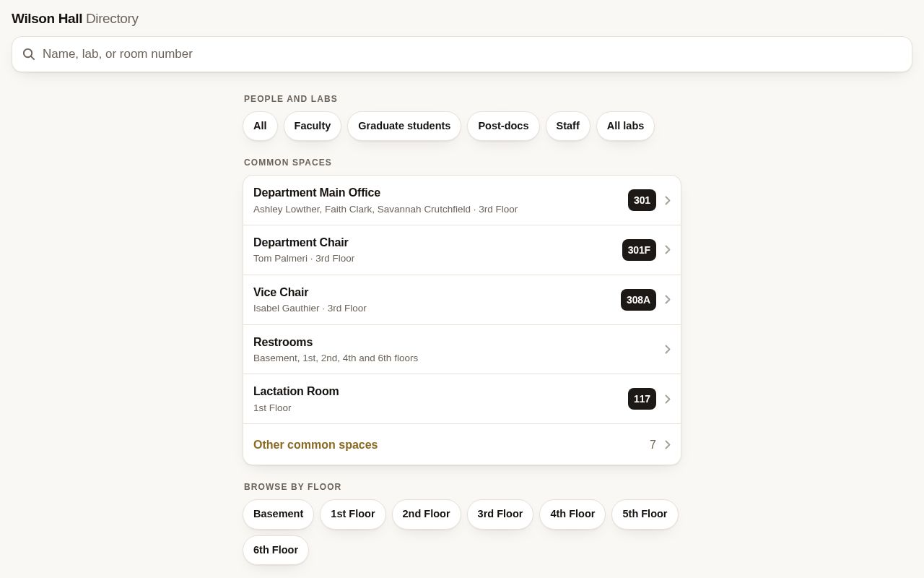The width and height of the screenshot is (924, 578).
Task: Browse the 1st Floor
Action: [353, 514]
